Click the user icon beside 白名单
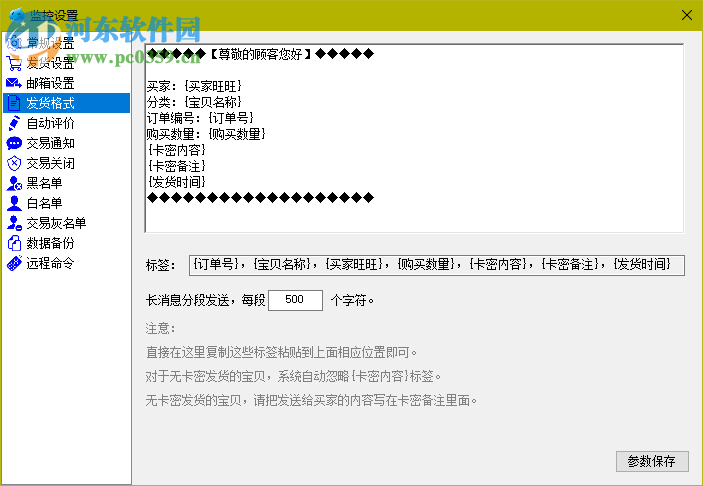This screenshot has width=703, height=486. pyautogui.click(x=14, y=203)
